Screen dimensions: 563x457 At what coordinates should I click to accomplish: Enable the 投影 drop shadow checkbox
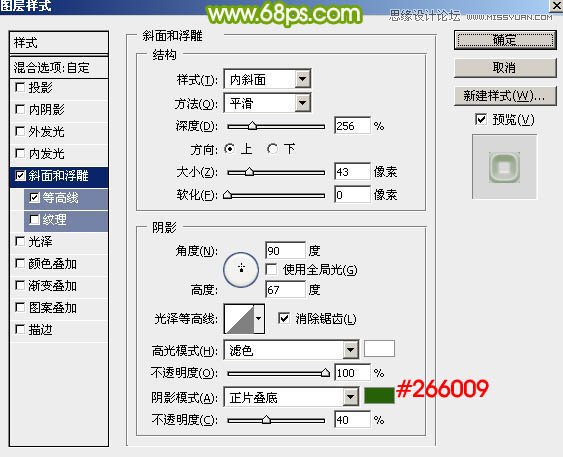[20, 87]
